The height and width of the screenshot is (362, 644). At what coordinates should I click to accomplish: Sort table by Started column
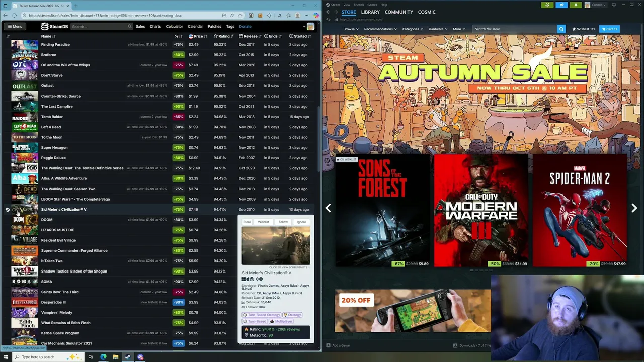[x=300, y=36]
